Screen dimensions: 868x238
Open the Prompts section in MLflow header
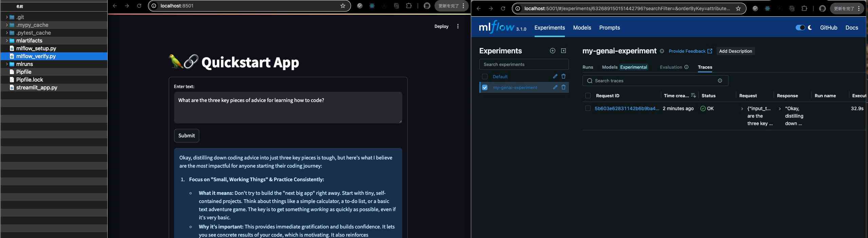coord(609,28)
